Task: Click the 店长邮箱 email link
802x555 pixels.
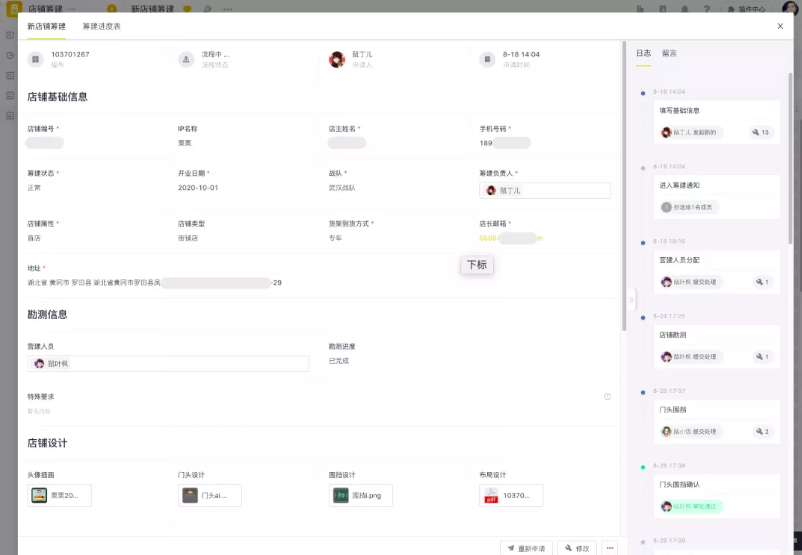Action: (x=510, y=238)
